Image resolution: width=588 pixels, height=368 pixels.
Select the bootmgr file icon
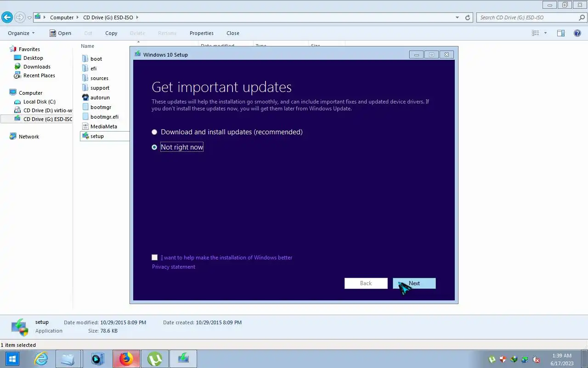click(x=85, y=107)
